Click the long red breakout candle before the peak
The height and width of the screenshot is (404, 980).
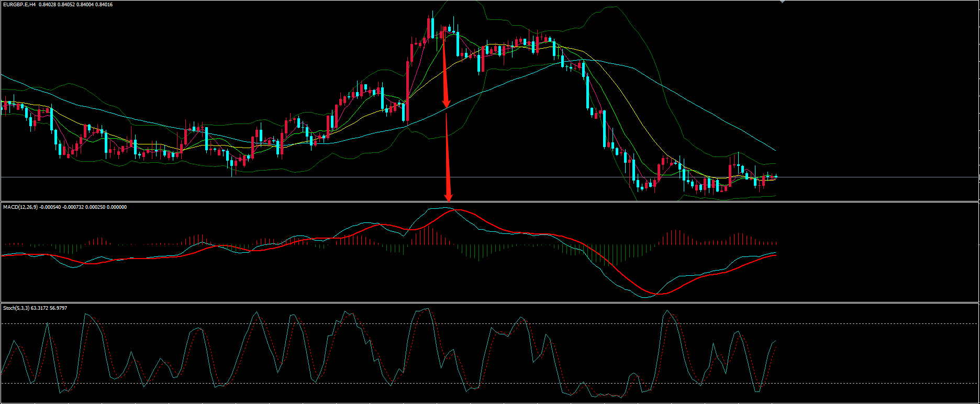tap(407, 91)
